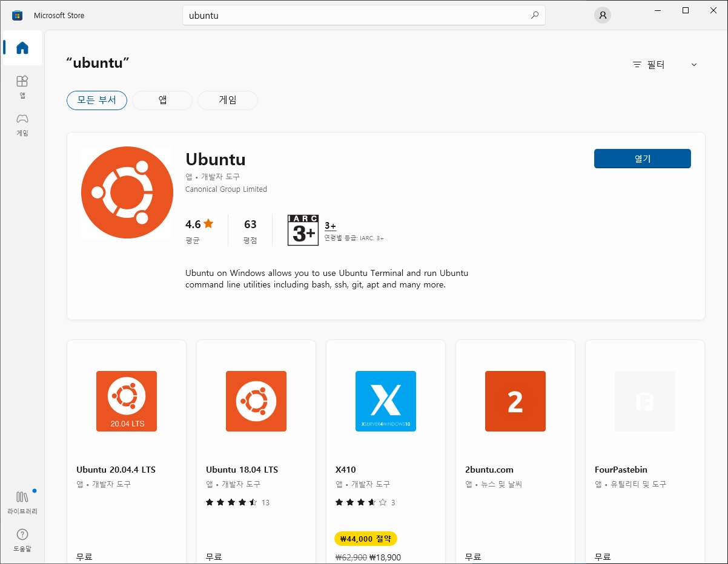Click the orange star beside 4.6 rating
Image resolution: width=728 pixels, height=564 pixels.
208,223
